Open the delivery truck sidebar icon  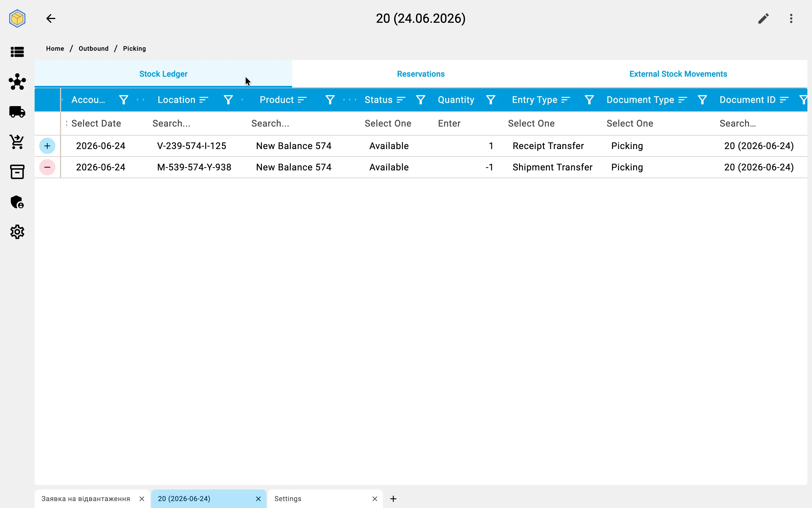(17, 112)
